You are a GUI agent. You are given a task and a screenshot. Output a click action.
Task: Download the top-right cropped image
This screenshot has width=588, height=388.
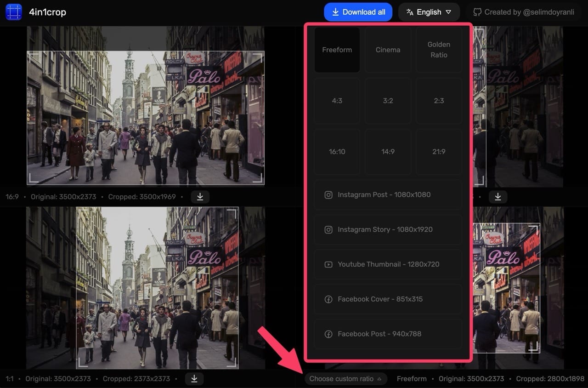click(x=498, y=197)
